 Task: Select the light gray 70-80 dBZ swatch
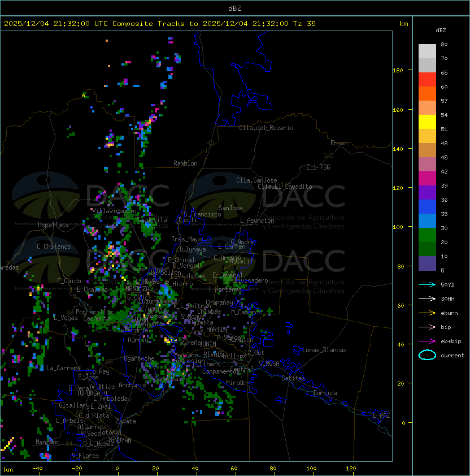[427, 51]
